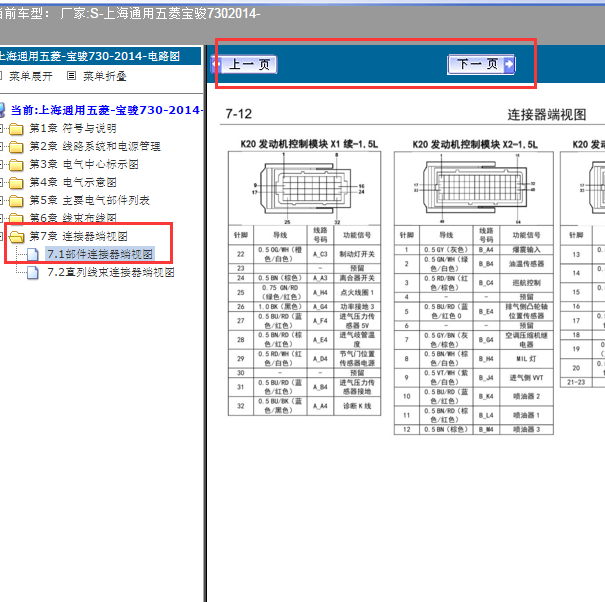Select root node 当前:上海通用五菱-宝骏730-2014

106,110
